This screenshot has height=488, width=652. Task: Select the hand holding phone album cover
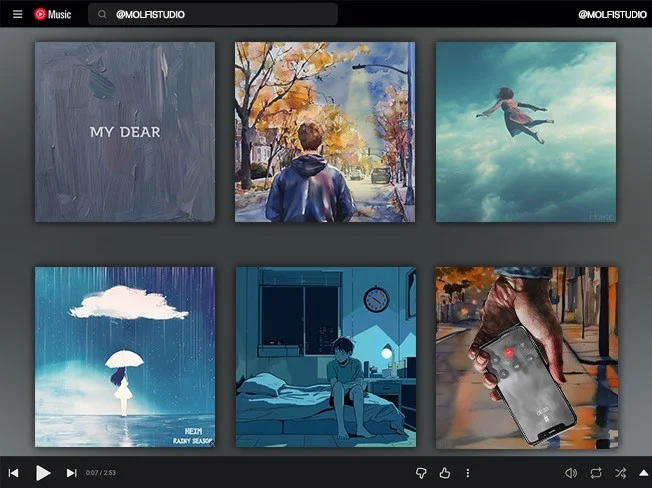pyautogui.click(x=526, y=357)
